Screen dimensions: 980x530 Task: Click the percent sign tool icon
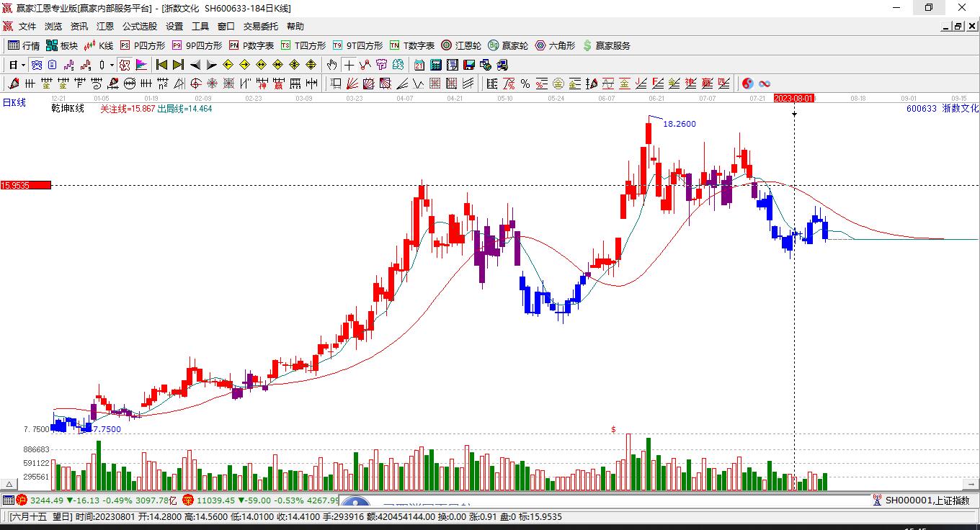(x=525, y=84)
